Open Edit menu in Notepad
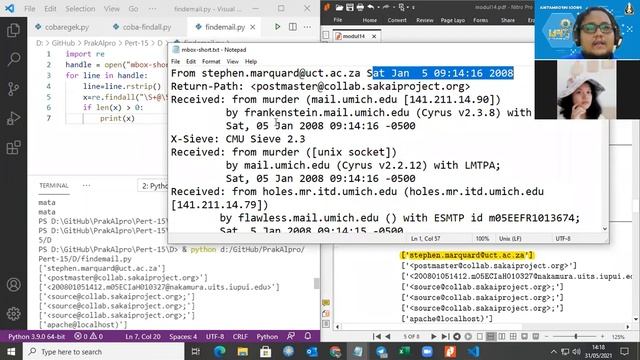The image size is (640, 360). pos(191,62)
